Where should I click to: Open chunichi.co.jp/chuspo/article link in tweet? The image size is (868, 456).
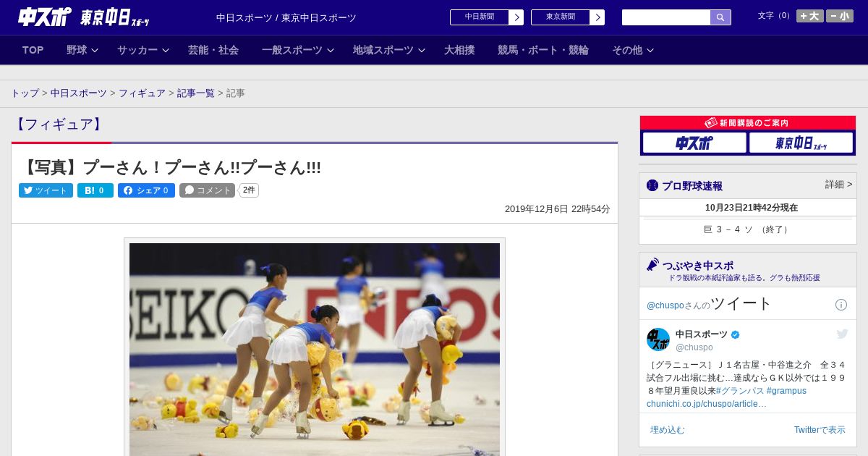click(x=707, y=404)
